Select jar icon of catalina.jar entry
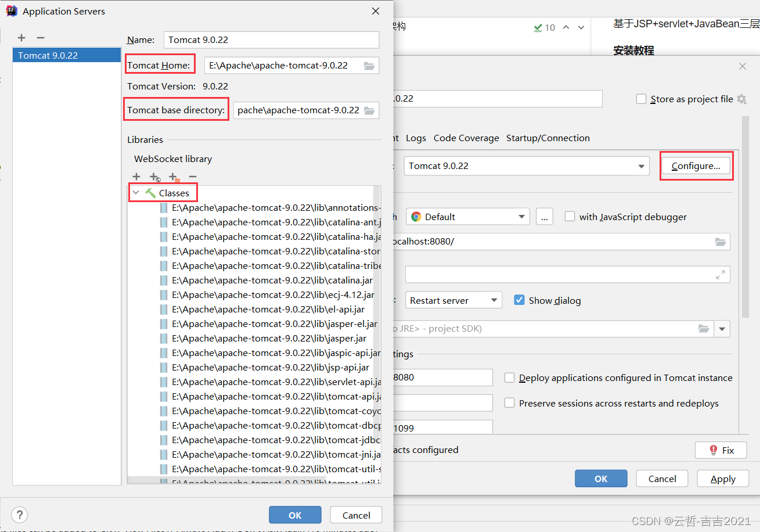This screenshot has width=760, height=532. pos(164,280)
